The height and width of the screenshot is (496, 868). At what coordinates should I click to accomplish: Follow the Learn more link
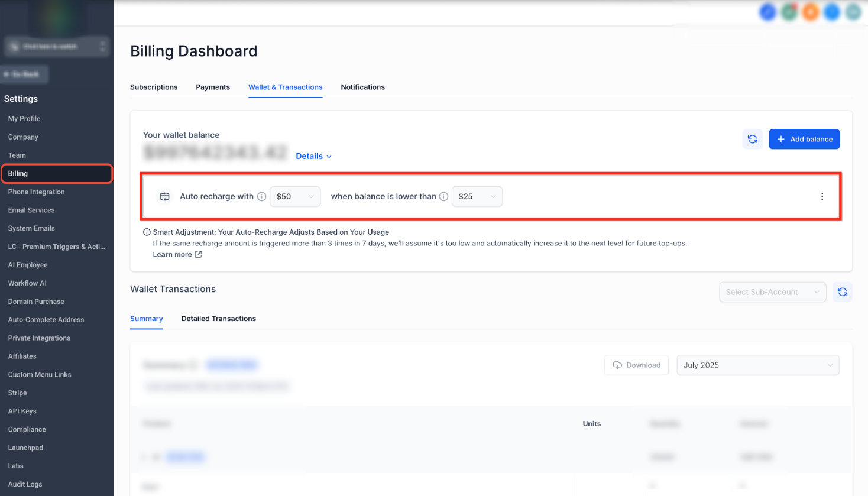pyautogui.click(x=172, y=254)
